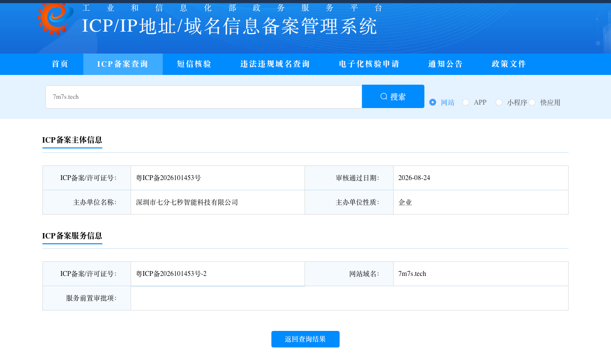Open the ICP备案查询 tab
The width and height of the screenshot is (611, 364).
pyautogui.click(x=123, y=64)
